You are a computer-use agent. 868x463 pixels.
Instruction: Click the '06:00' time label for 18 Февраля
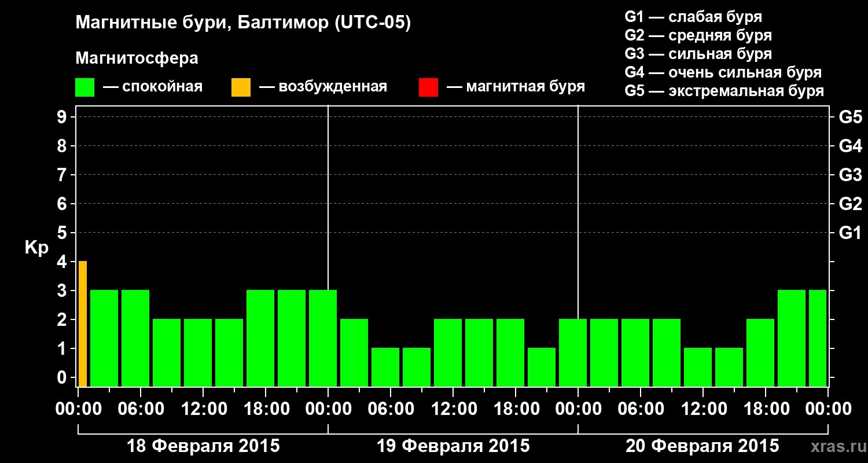(141, 410)
